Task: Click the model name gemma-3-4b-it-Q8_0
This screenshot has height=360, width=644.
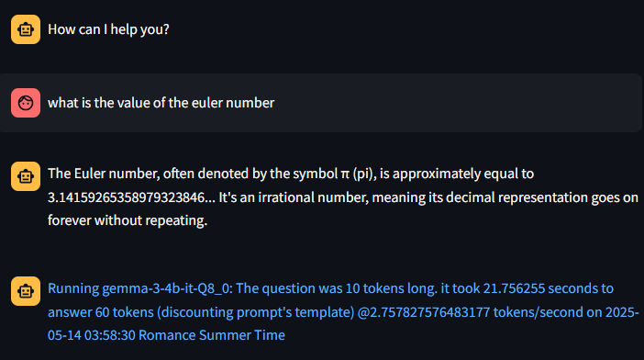Action: tap(165, 289)
